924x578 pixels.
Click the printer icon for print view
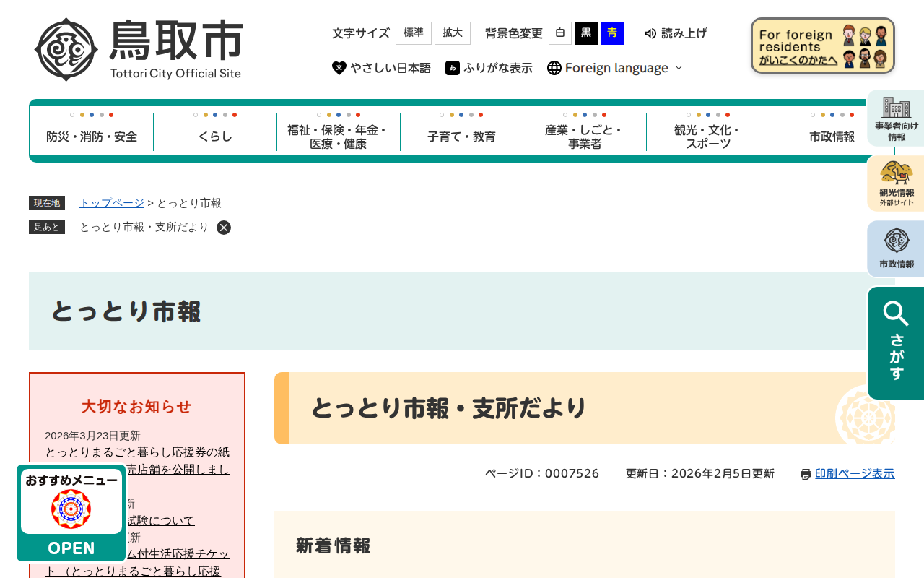coord(806,474)
